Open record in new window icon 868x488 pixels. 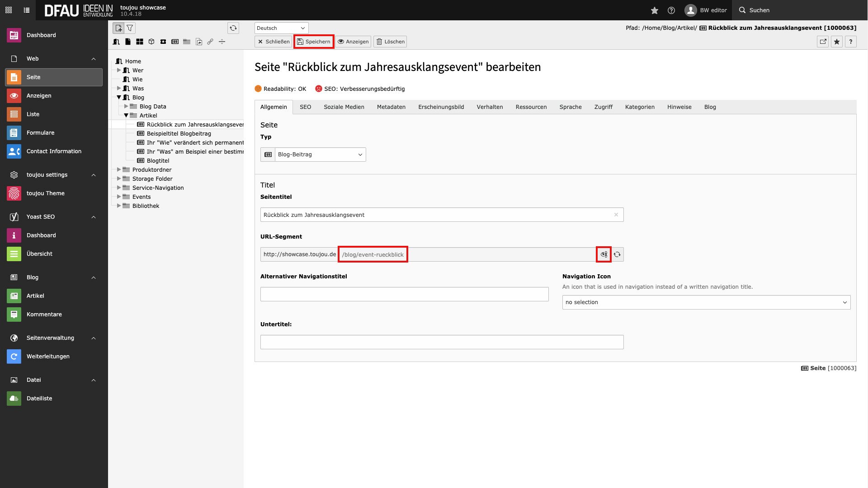pos(823,42)
